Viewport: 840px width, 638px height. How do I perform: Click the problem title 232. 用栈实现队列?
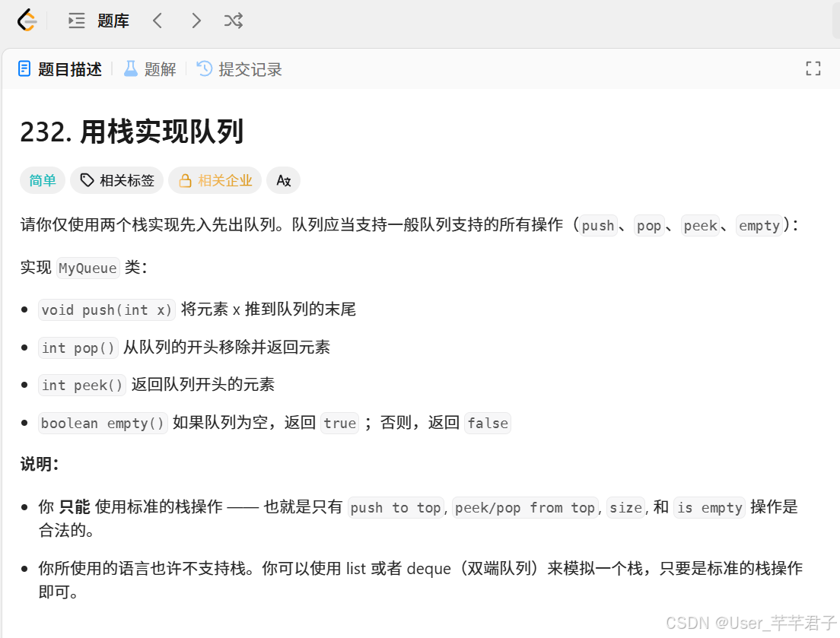pyautogui.click(x=132, y=132)
